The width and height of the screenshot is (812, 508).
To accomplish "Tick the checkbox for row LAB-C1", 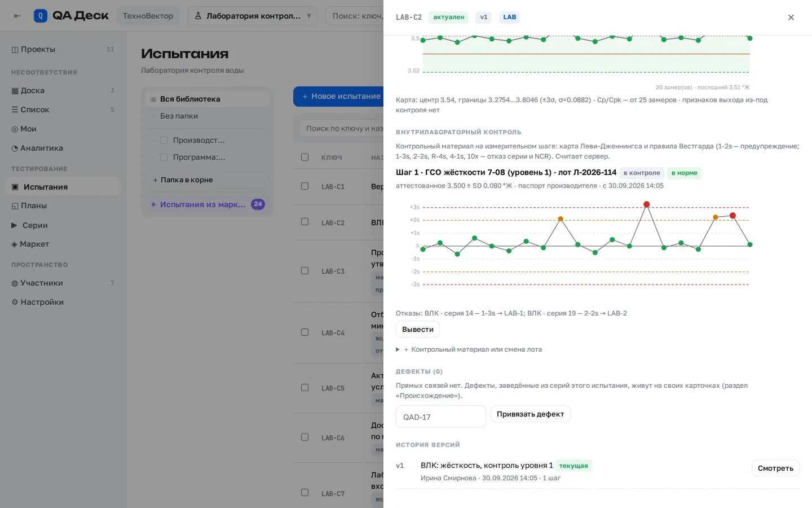I will 305,186.
